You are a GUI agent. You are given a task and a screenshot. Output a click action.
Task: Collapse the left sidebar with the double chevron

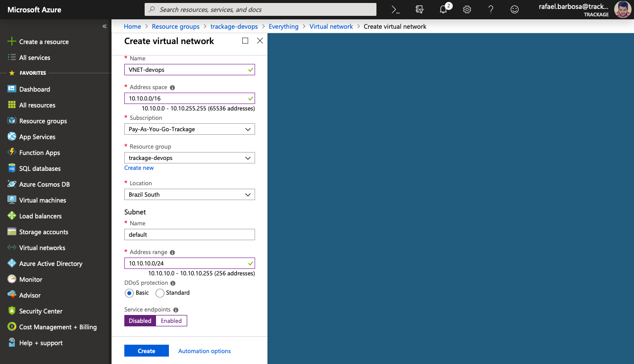click(105, 26)
